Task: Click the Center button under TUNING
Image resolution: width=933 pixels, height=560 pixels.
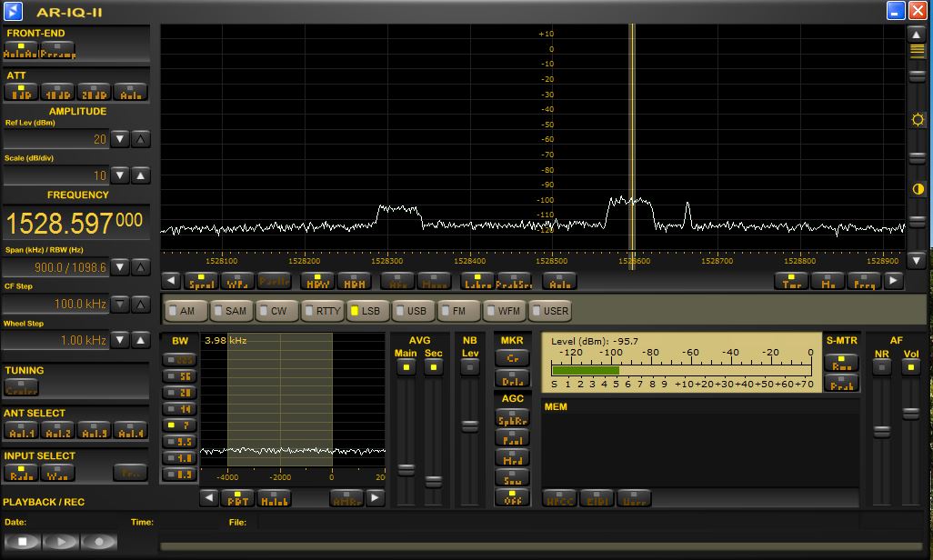Action: click(21, 387)
